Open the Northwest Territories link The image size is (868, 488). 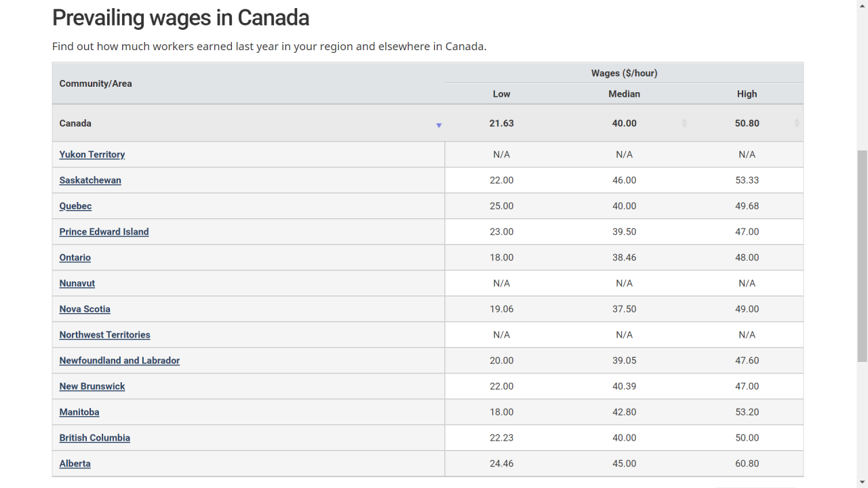pos(104,335)
